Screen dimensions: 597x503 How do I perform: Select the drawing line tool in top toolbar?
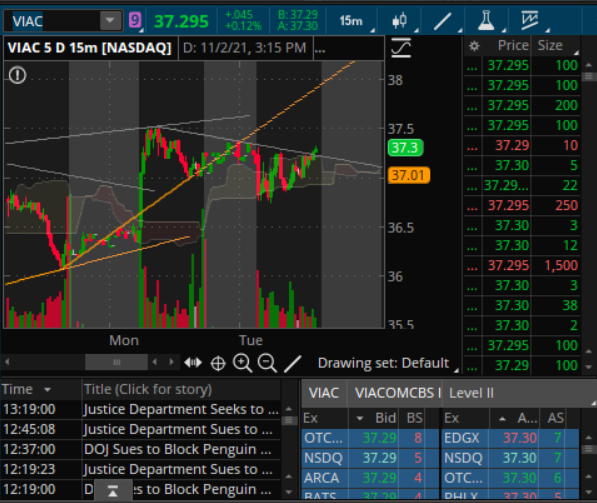443,21
